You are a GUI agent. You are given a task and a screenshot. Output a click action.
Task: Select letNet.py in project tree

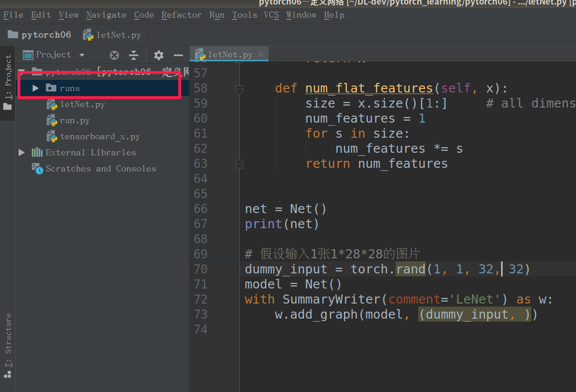click(x=82, y=105)
